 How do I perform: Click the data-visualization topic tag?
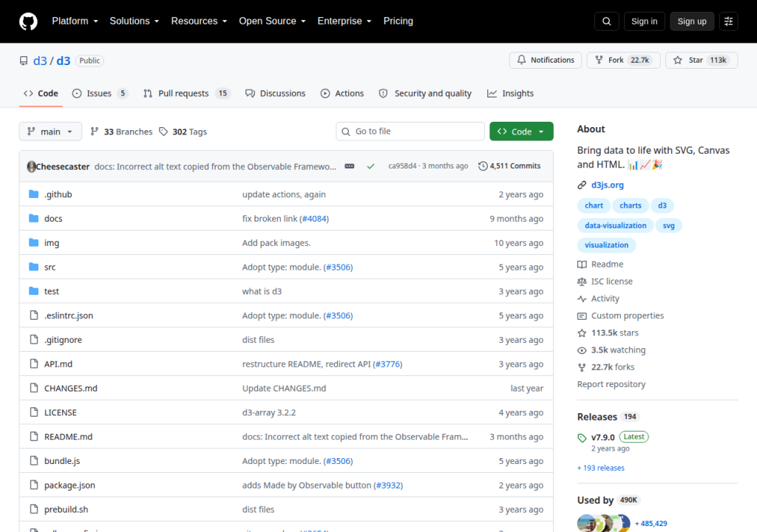coord(616,225)
